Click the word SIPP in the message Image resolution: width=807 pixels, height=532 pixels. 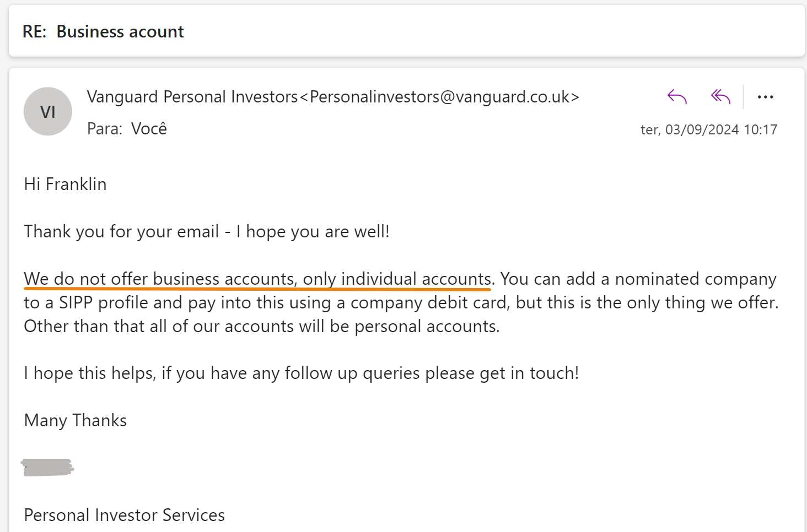[x=76, y=302]
